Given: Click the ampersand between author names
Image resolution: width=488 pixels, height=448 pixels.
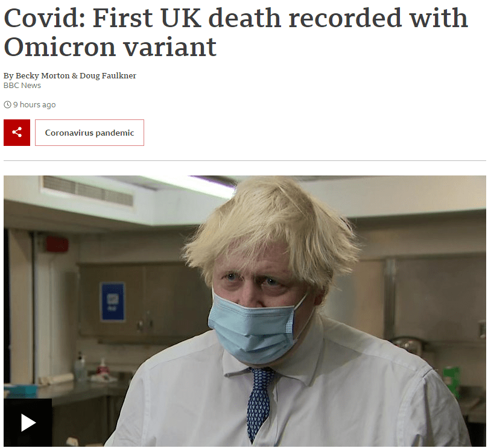Looking at the screenshot, I should 75,75.
